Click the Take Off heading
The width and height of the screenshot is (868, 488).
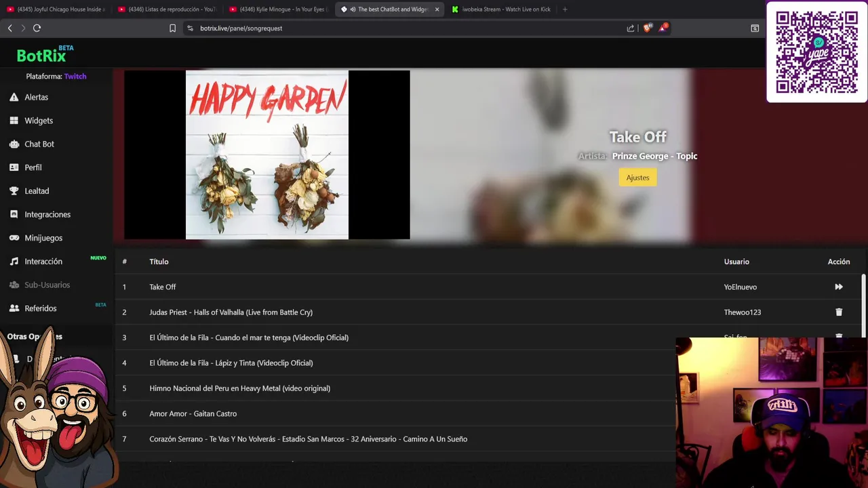click(x=637, y=137)
